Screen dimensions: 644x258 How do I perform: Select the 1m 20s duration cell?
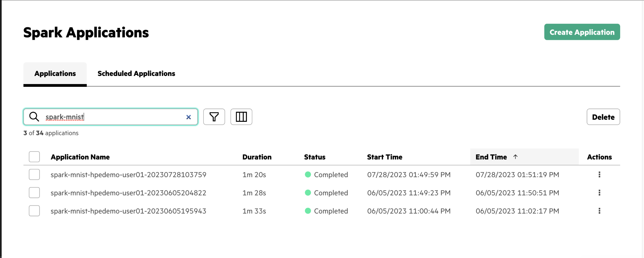[254, 174]
